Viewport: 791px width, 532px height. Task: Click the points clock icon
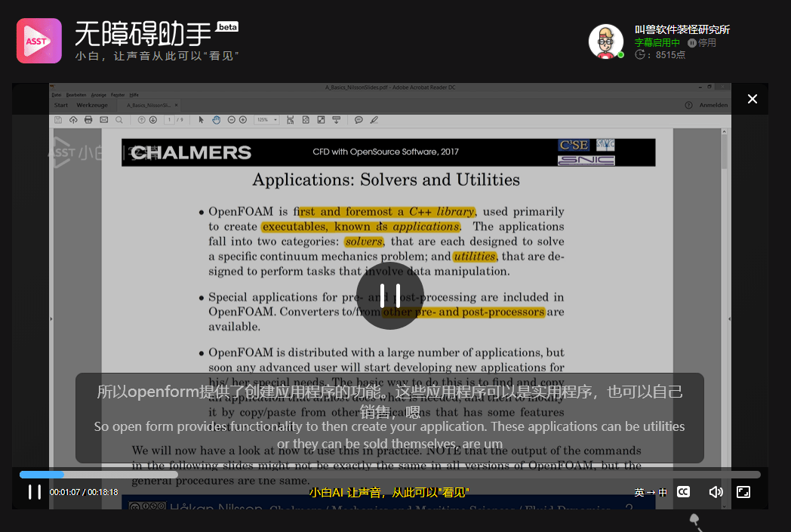pyautogui.click(x=639, y=54)
